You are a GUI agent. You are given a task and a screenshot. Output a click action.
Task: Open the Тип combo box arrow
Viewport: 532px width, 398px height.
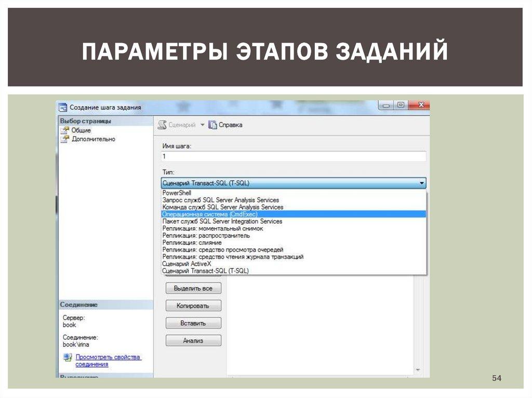(421, 183)
